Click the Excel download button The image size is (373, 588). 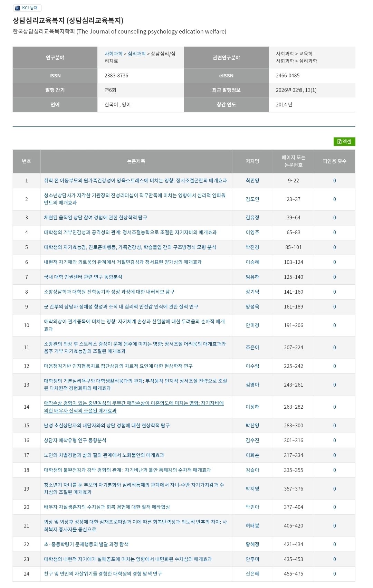[344, 141]
